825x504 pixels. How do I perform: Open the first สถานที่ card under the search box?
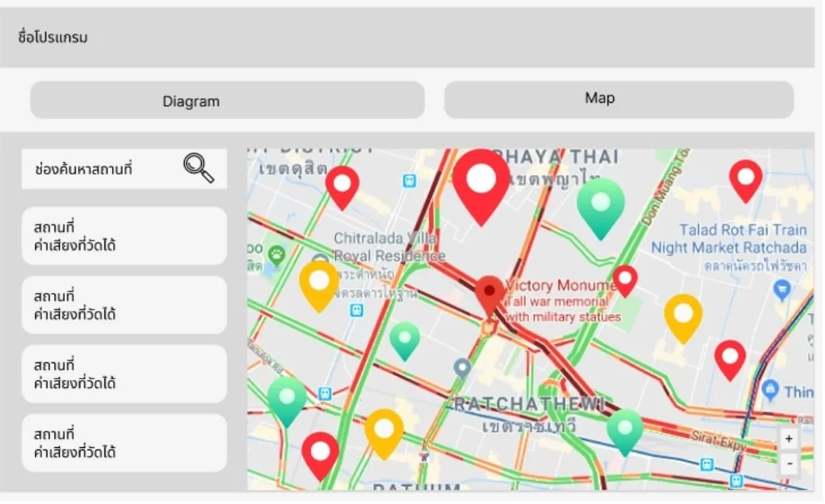124,236
